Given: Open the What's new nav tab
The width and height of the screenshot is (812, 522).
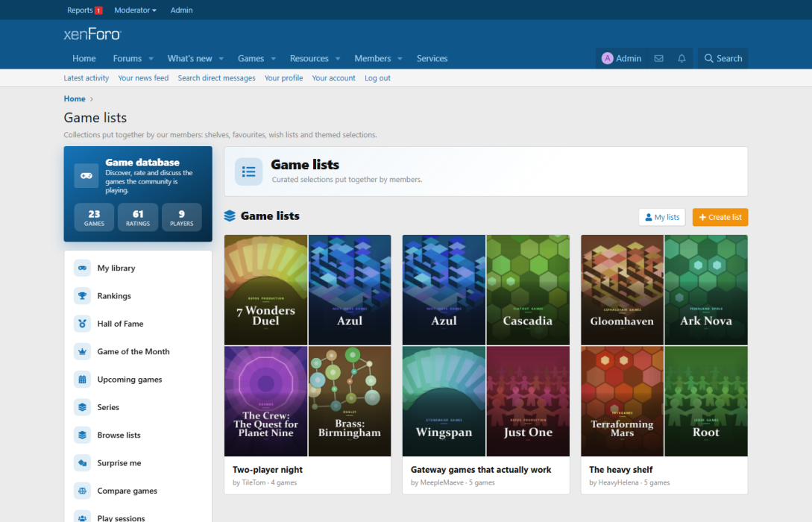Looking at the screenshot, I should point(189,58).
